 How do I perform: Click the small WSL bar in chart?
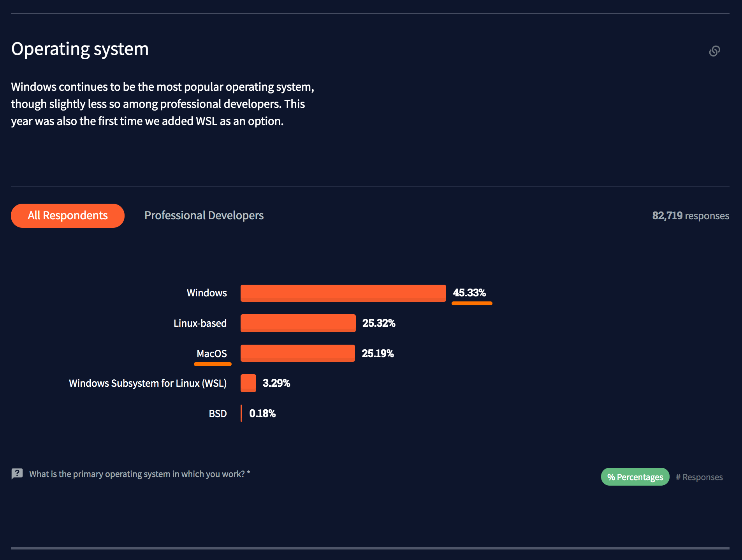click(248, 383)
